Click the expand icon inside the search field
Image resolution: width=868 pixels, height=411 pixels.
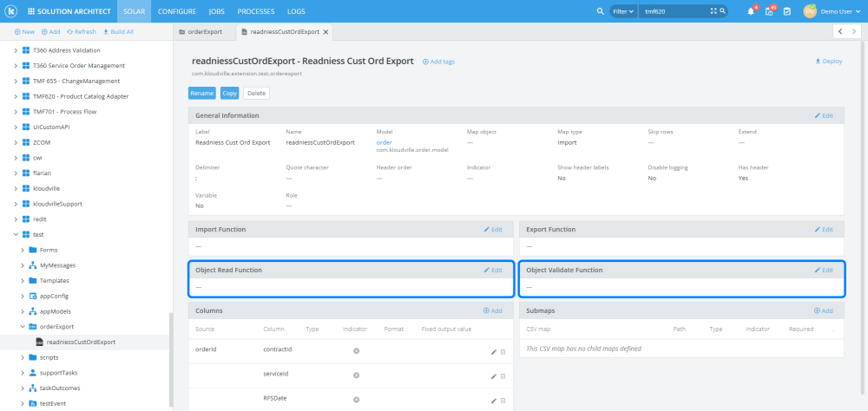click(x=713, y=11)
